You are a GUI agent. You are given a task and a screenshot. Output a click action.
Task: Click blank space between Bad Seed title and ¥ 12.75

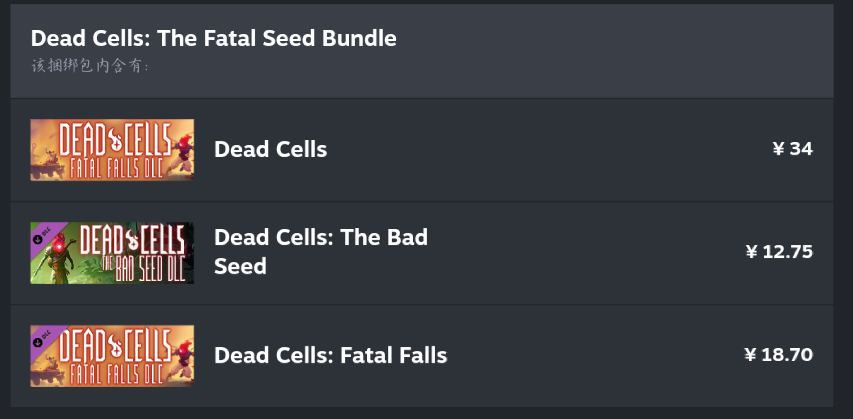[590, 252]
